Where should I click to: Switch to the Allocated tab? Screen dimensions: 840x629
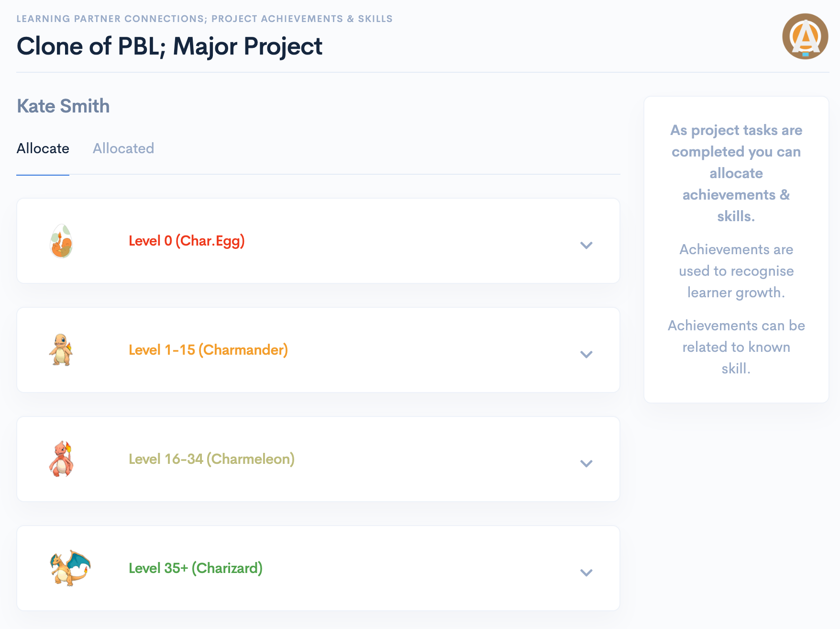(x=123, y=148)
